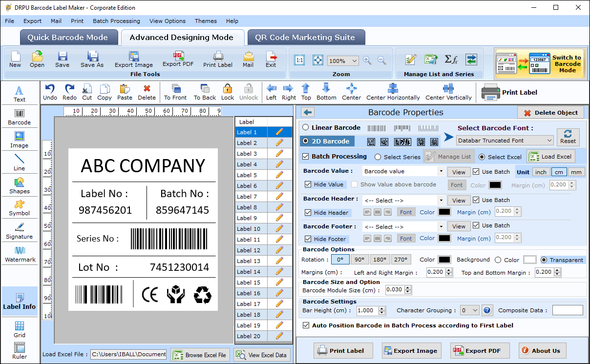The width and height of the screenshot is (590, 364).
Task: Click the View Excel Data button
Action: 262,355
